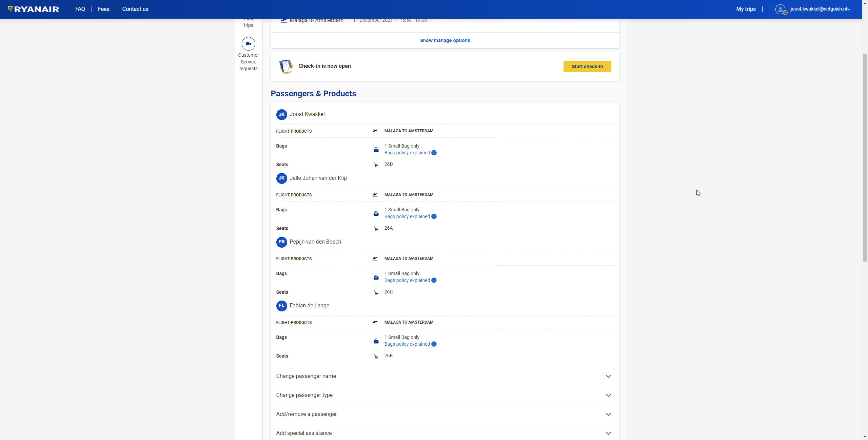Click info icon beside Fabian de Lange's bags policy
This screenshot has width=868, height=440.
(x=434, y=344)
